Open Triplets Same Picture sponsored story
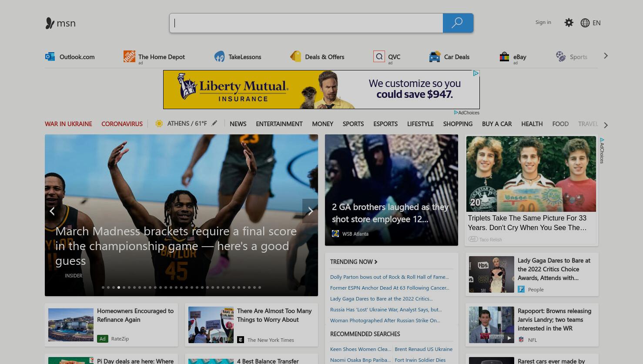The width and height of the screenshot is (643, 364). pyautogui.click(x=531, y=190)
